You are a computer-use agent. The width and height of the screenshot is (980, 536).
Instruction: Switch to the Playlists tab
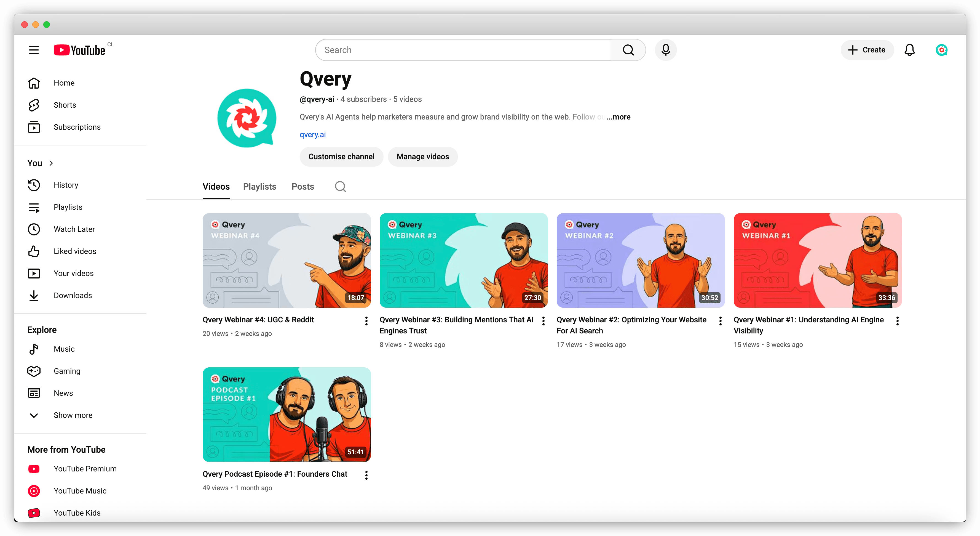point(259,187)
